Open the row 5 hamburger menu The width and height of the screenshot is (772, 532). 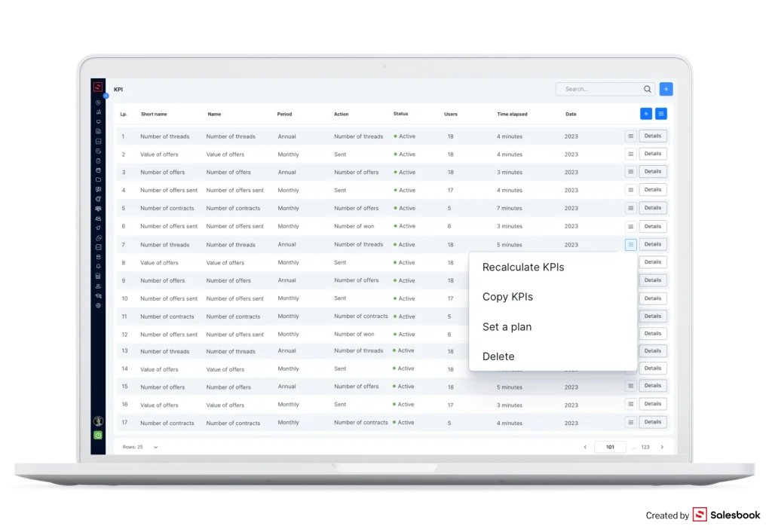pos(631,208)
